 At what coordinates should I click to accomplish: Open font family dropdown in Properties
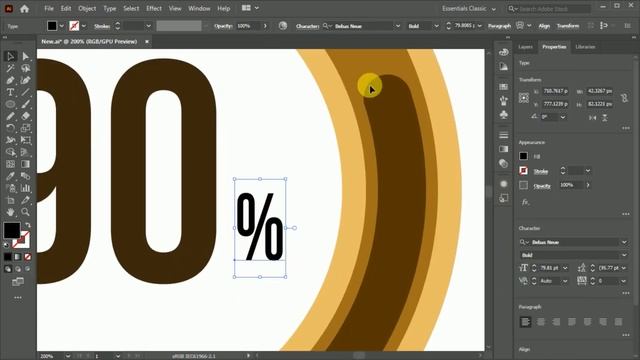(x=624, y=242)
